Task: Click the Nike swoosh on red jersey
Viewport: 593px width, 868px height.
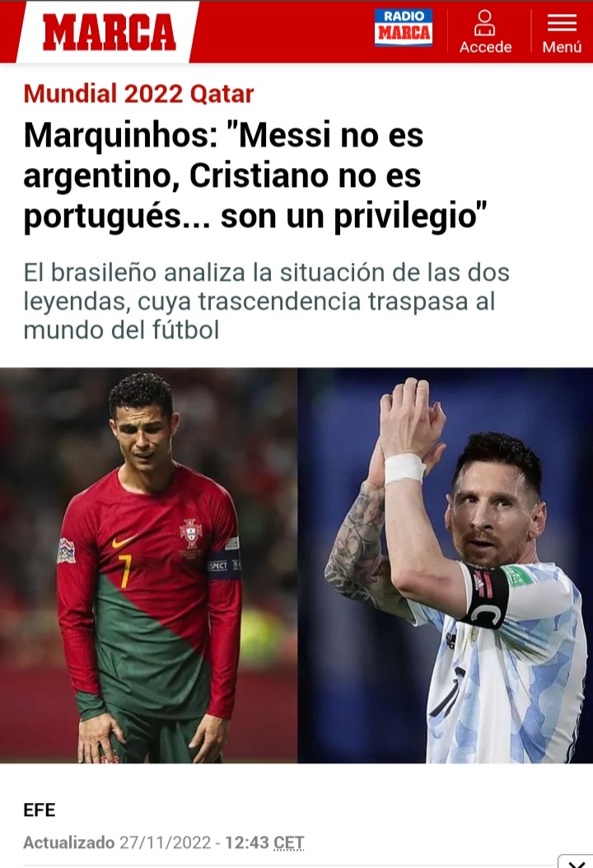Action: point(123,541)
